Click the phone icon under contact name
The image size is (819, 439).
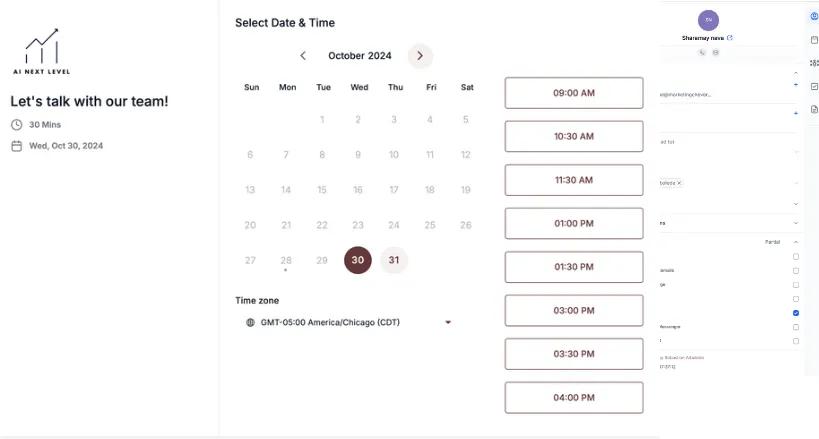702,52
